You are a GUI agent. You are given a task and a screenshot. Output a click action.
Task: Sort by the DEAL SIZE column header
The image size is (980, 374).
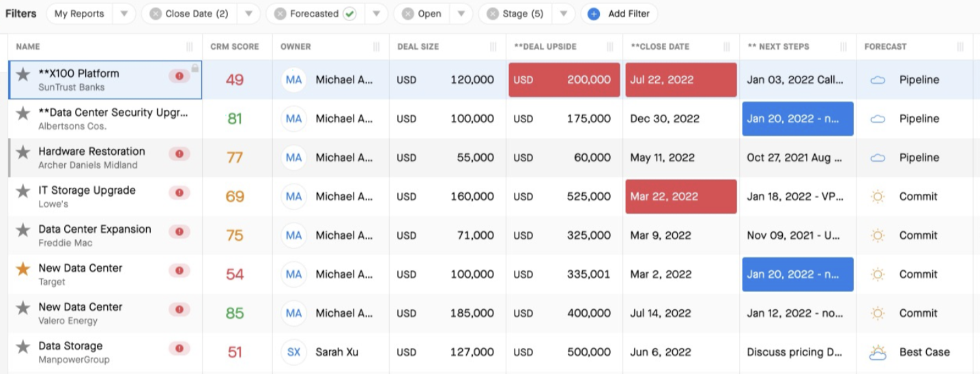(418, 46)
